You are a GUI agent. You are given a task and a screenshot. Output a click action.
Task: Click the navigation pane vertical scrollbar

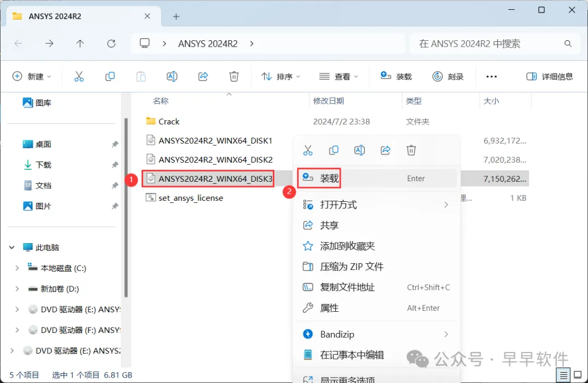pos(126,208)
